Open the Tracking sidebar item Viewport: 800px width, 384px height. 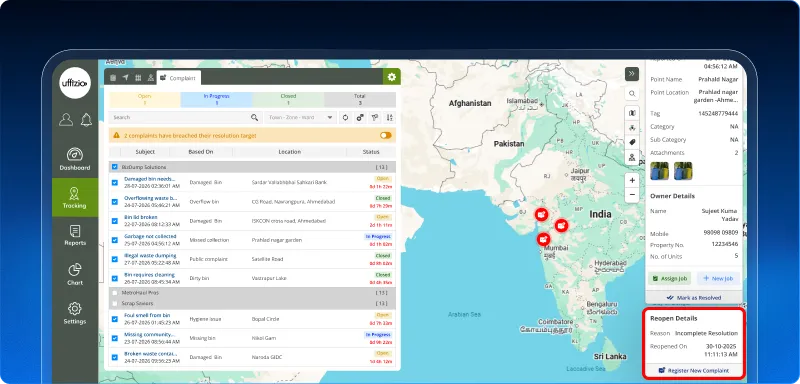pos(74,197)
